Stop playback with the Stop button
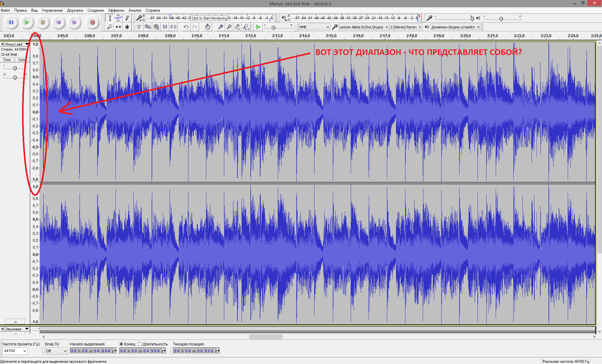 (x=43, y=22)
